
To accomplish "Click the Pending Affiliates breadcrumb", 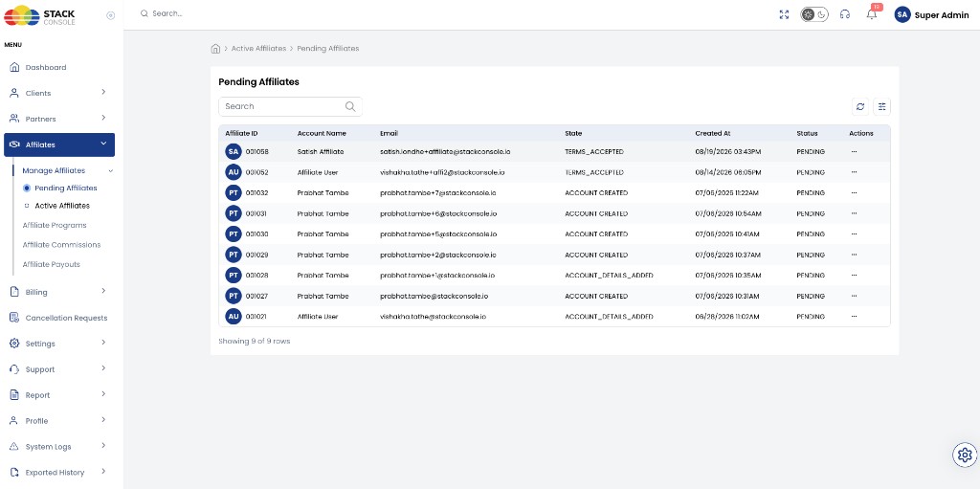I will [x=328, y=48].
